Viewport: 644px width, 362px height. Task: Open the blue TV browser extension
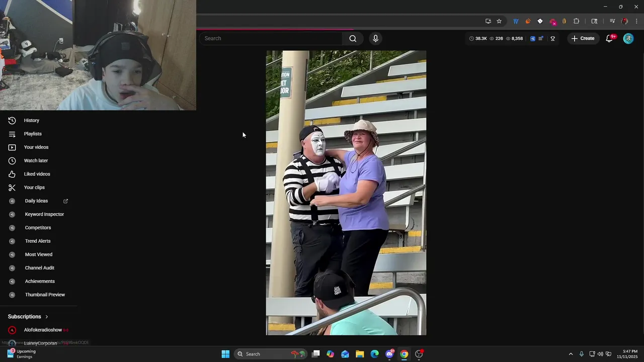[516, 21]
